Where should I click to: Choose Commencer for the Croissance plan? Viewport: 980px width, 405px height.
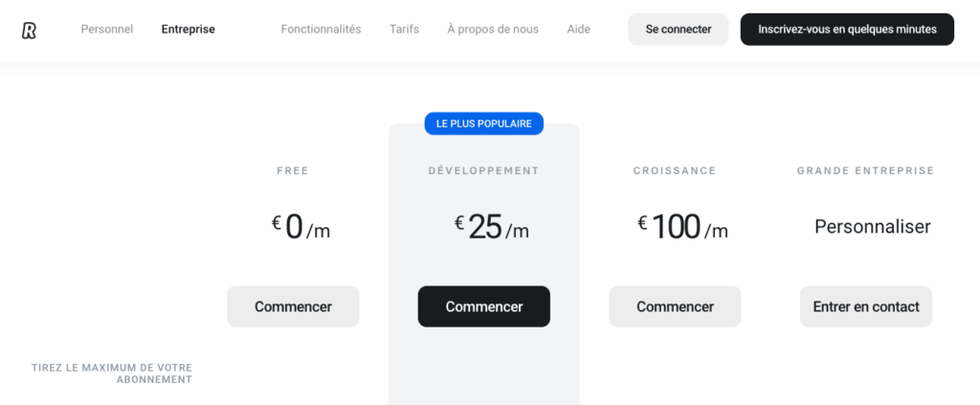coord(675,306)
